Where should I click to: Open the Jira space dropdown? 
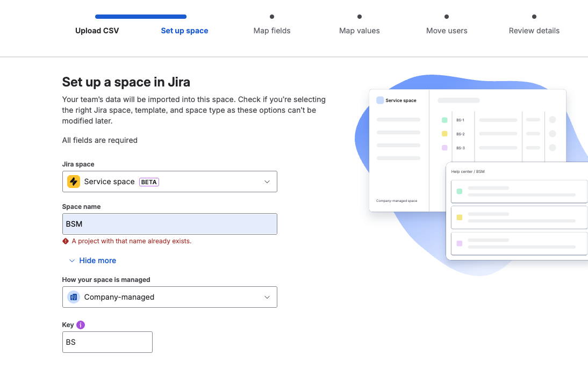[169, 182]
